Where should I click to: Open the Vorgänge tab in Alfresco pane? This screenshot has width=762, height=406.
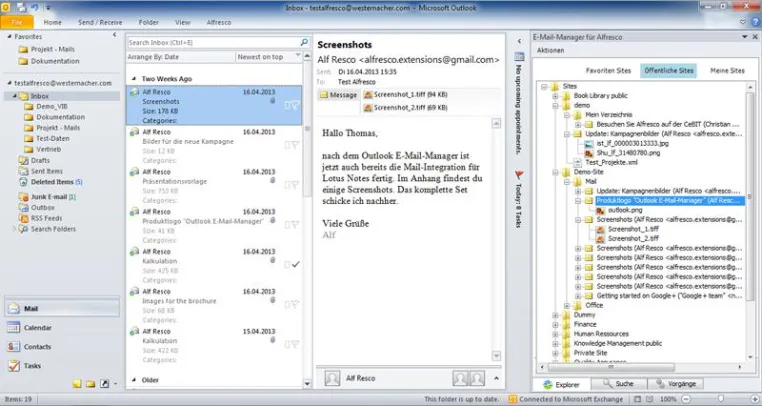point(678,384)
